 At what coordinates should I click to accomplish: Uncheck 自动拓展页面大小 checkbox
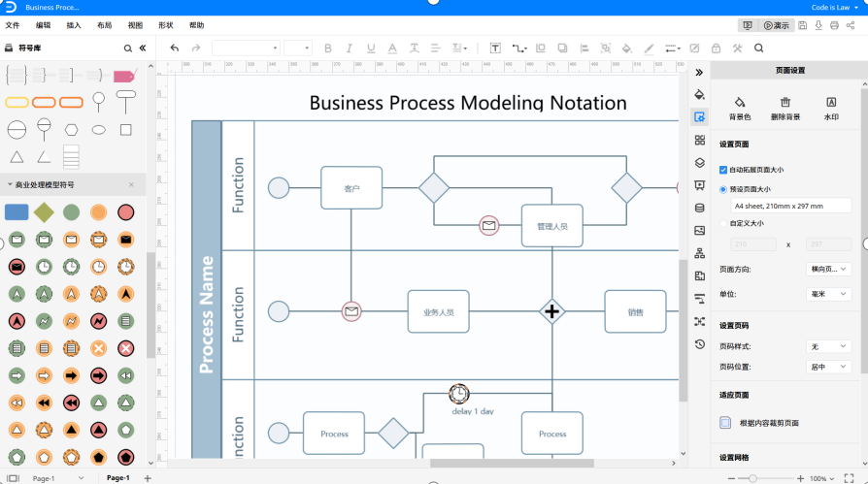pos(723,170)
